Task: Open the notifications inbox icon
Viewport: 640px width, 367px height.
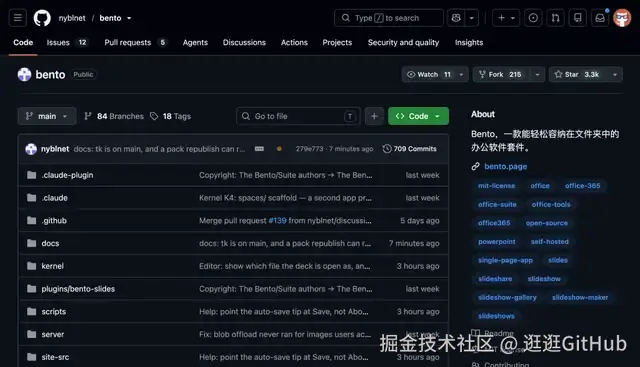Action: [x=600, y=18]
